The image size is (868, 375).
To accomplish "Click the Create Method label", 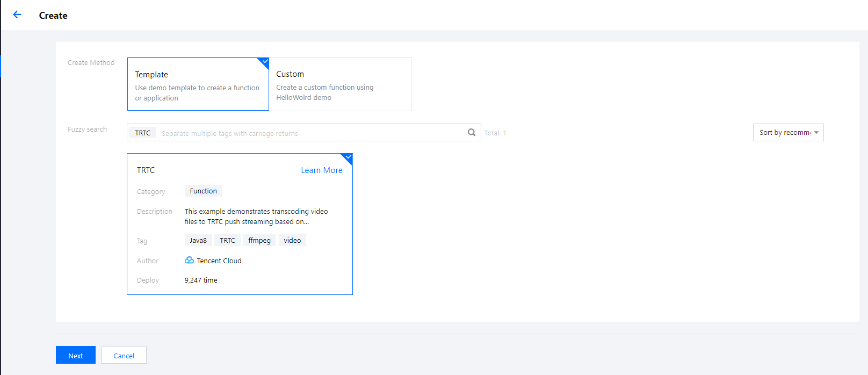I will (91, 62).
